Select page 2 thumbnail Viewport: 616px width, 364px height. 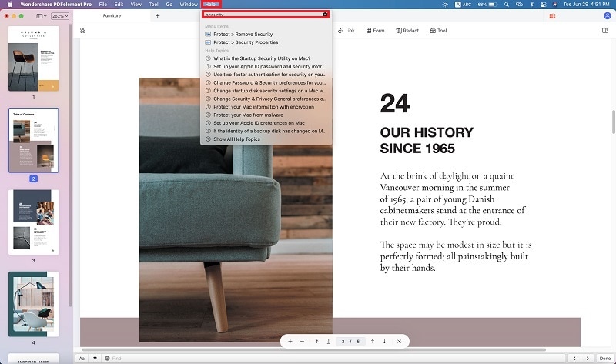click(33, 140)
